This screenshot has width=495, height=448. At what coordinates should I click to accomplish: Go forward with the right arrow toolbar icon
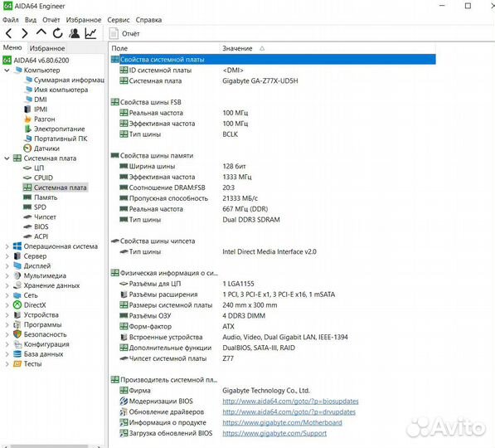coord(25,33)
